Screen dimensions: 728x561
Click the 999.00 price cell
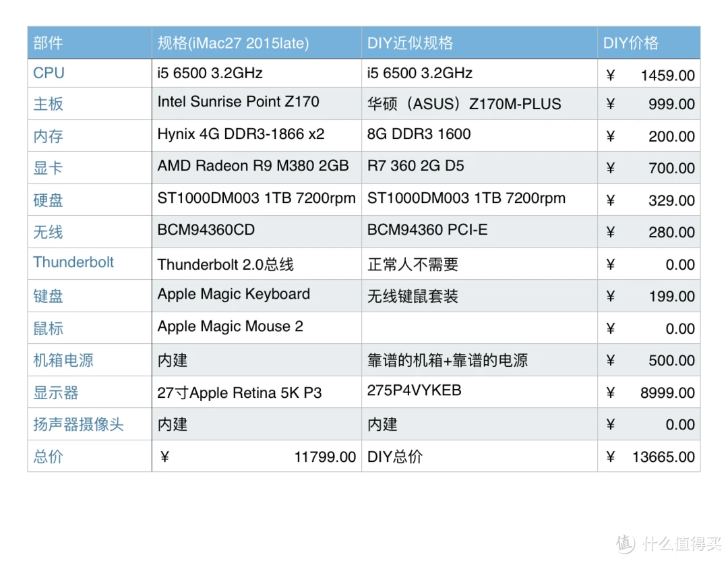pyautogui.click(x=649, y=104)
